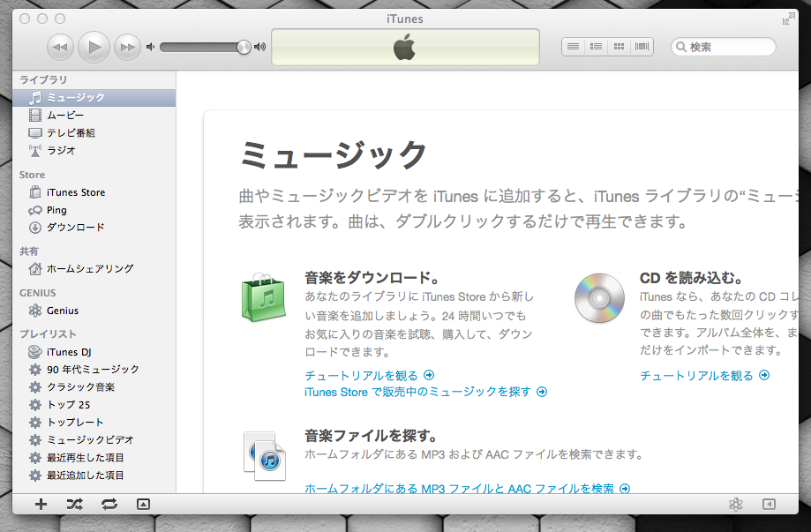Image resolution: width=811 pixels, height=532 pixels.
Task: Toggle repeat in the bottom bar
Action: [x=109, y=504]
